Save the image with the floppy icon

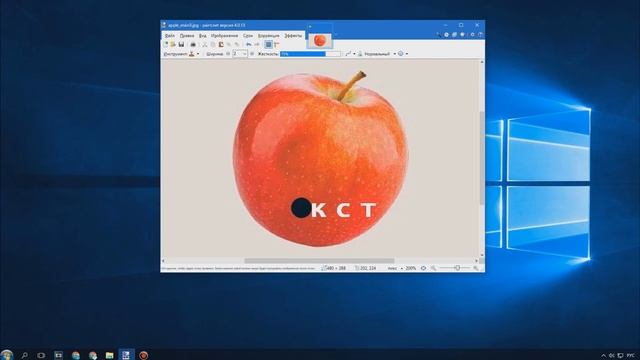(x=181, y=44)
